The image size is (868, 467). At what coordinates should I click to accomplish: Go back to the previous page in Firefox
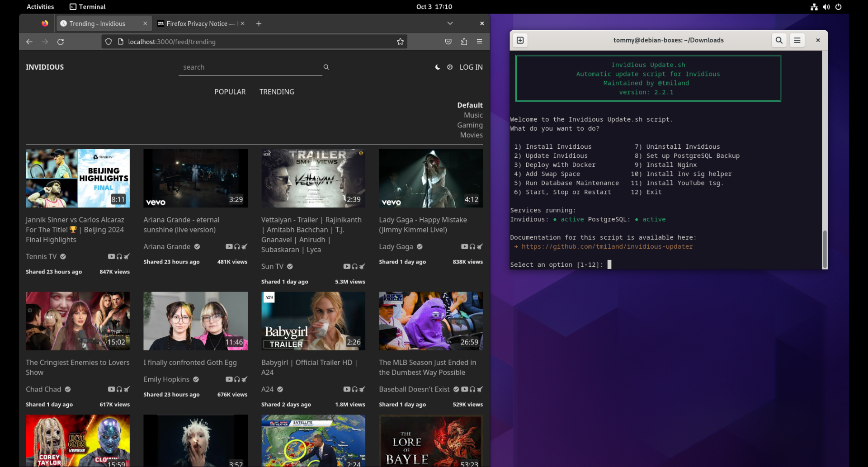coord(29,42)
